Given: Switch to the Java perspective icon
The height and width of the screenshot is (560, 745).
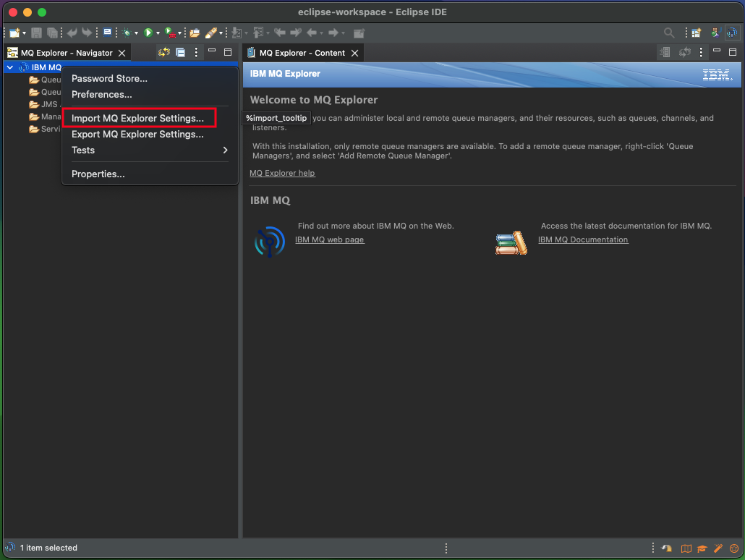Looking at the screenshot, I should [x=715, y=33].
